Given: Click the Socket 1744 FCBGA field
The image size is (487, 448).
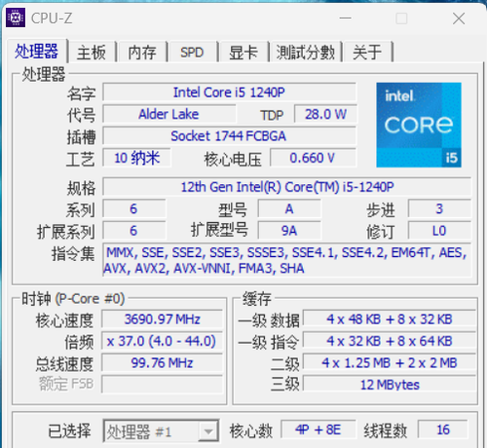Looking at the screenshot, I should click(x=229, y=136).
